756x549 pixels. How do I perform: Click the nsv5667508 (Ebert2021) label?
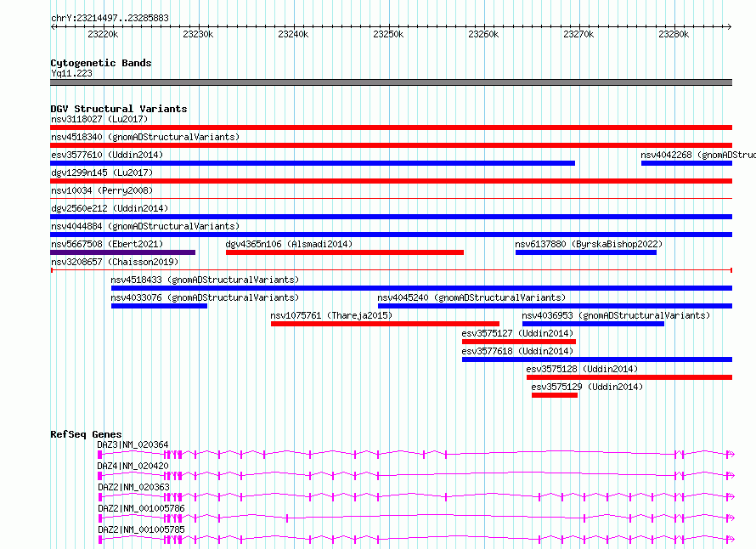click(107, 244)
